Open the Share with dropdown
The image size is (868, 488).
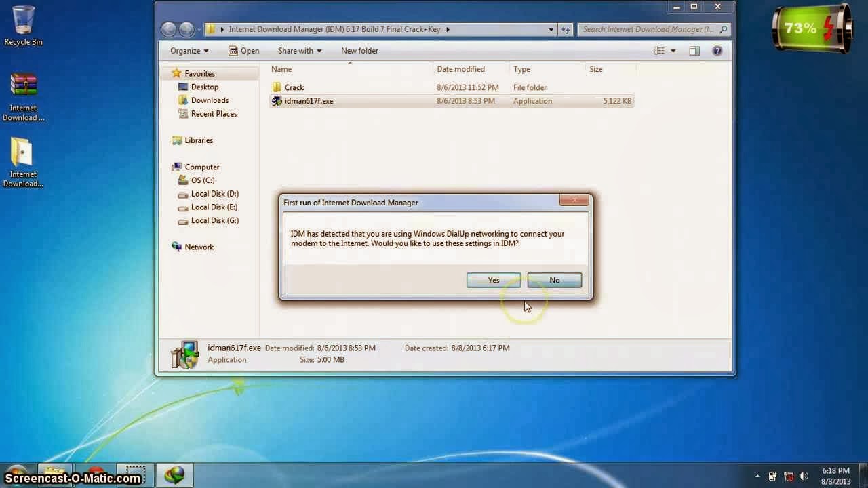click(300, 51)
